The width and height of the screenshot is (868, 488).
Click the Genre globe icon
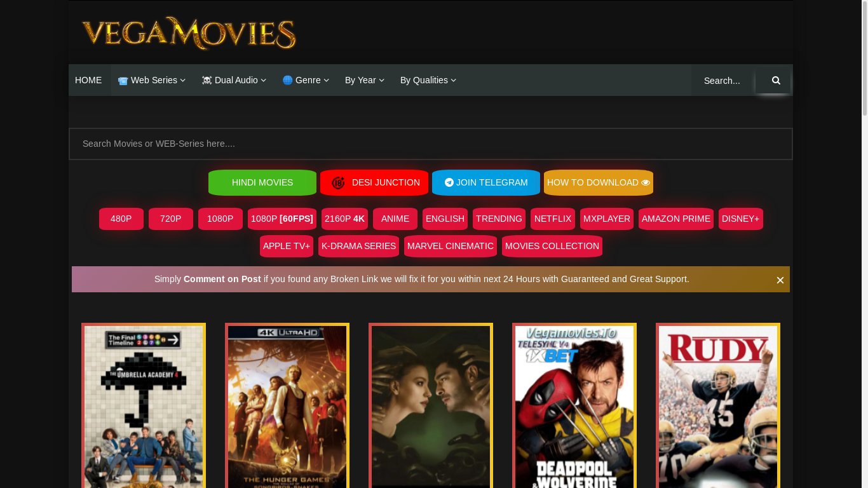287,80
